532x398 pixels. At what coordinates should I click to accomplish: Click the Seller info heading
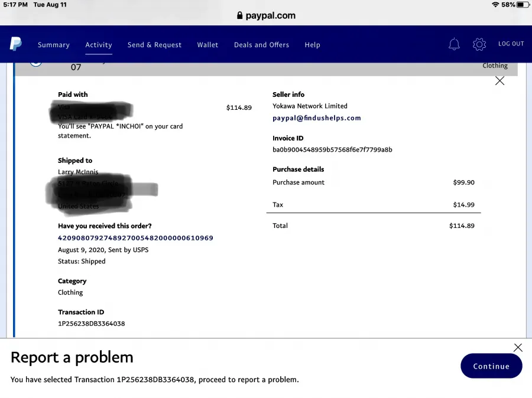click(288, 94)
